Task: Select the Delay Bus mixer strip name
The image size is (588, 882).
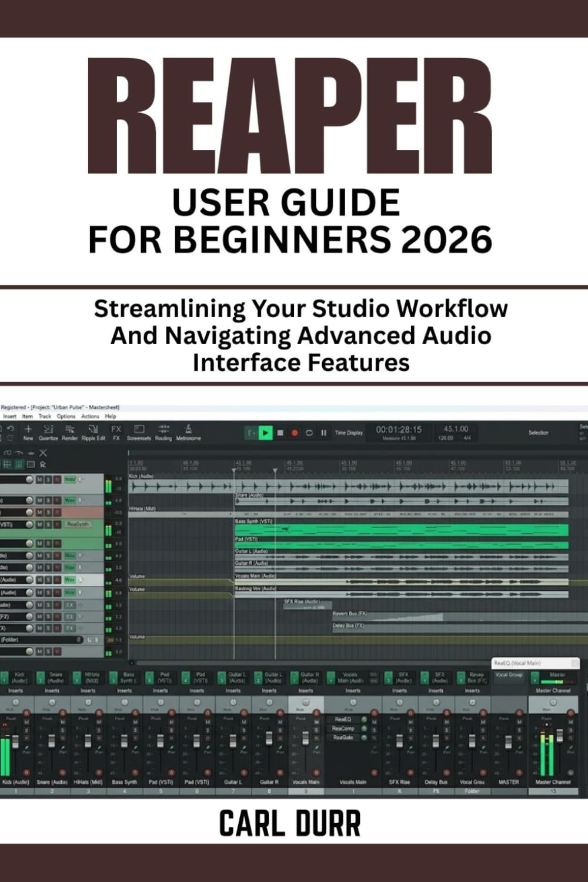Action: click(436, 782)
